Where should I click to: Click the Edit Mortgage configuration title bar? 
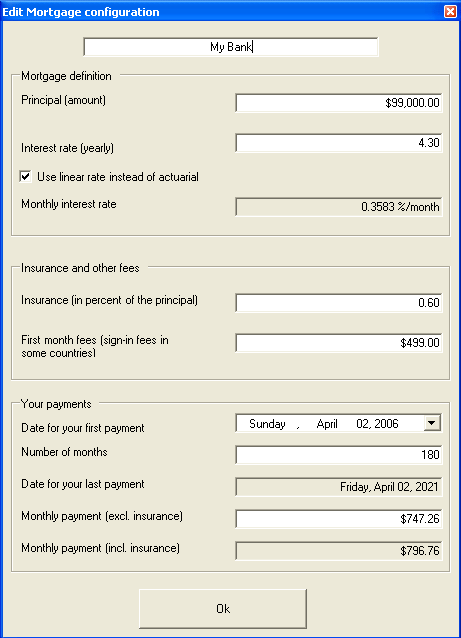tap(220, 11)
